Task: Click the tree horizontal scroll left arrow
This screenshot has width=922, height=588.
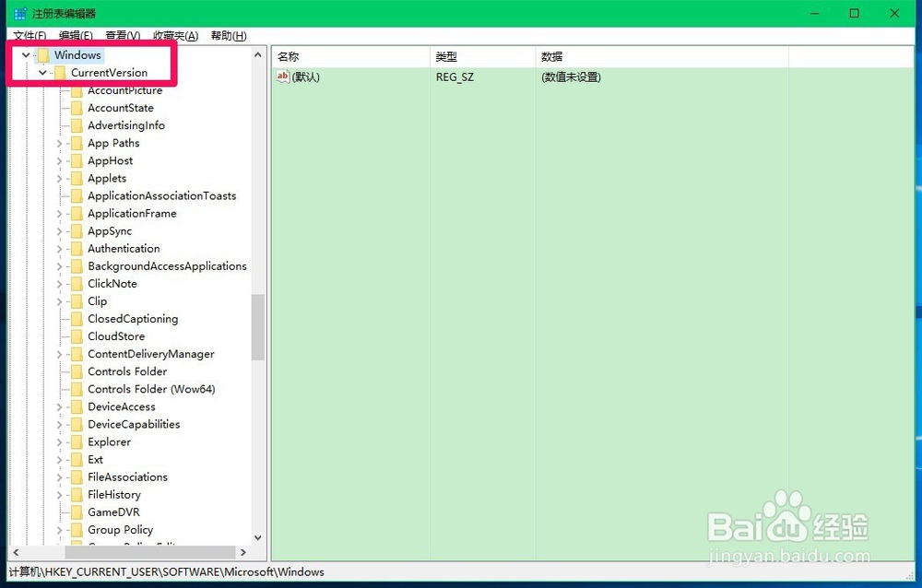Action: coord(16,553)
